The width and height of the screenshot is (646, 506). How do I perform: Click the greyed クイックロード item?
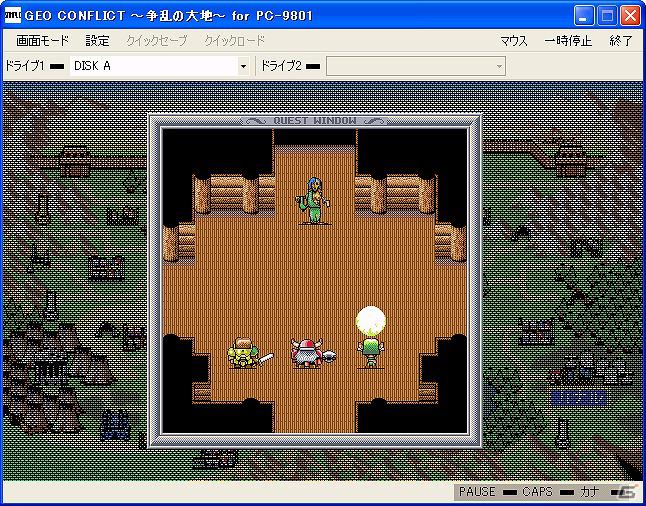pyautogui.click(x=234, y=41)
